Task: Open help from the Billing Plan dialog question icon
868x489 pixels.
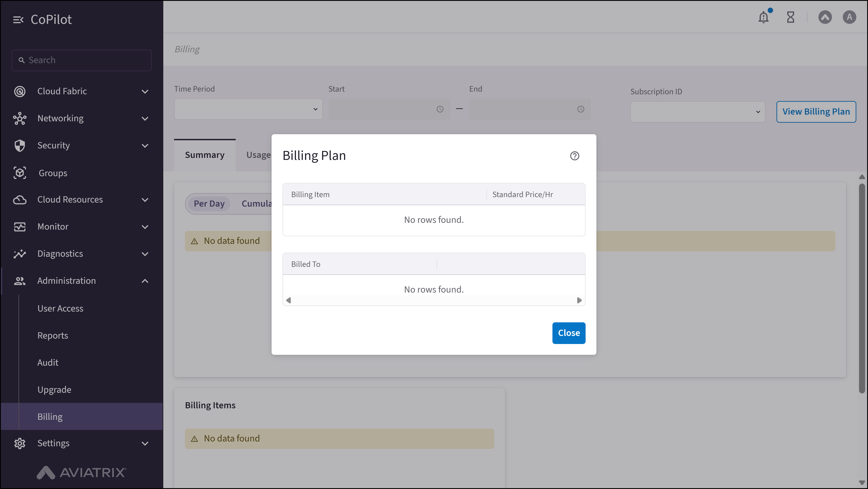Action: (x=574, y=156)
